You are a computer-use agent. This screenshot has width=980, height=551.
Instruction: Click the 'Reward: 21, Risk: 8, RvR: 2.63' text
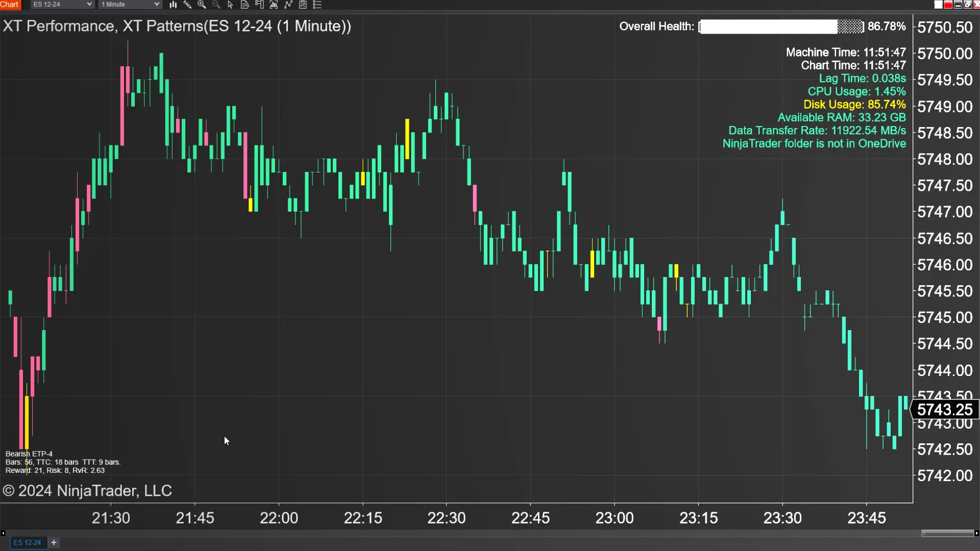click(x=55, y=470)
